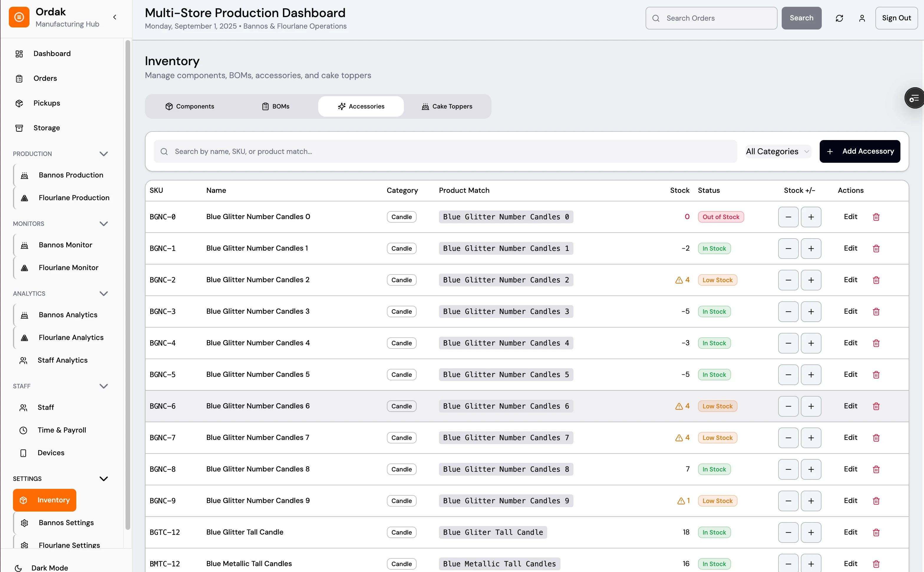Delete the BGNC-0 row with its trash icon
Image resolution: width=924 pixels, height=572 pixels.
click(x=876, y=217)
